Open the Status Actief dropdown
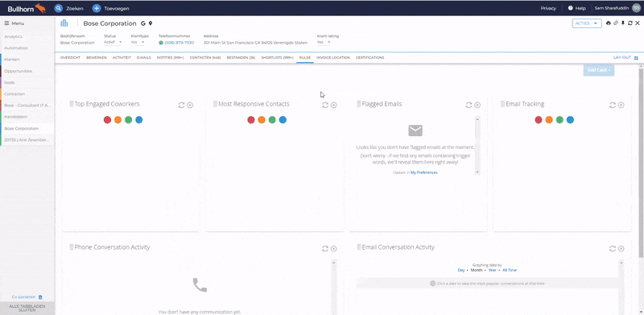Screen dimensions: 644x315 click(113, 43)
